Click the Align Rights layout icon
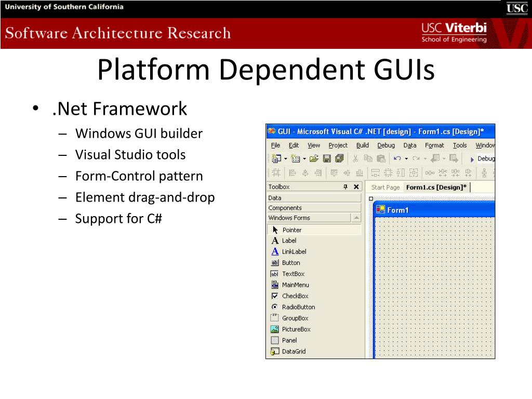532x399 pixels. click(318, 173)
